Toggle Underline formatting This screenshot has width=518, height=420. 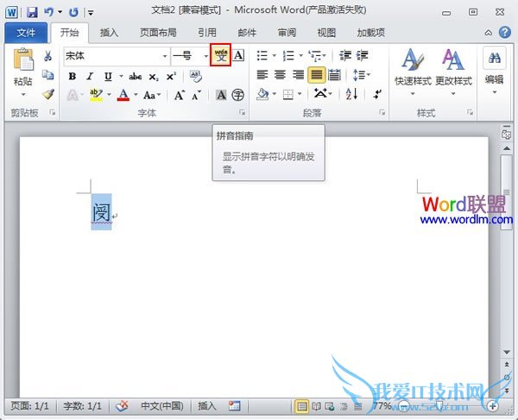[108, 77]
